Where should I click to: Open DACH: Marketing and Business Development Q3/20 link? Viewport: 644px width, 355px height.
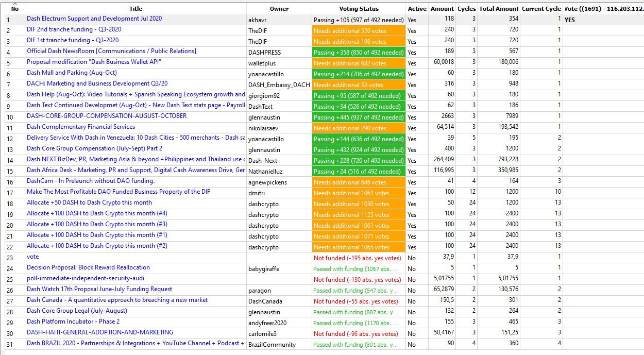coord(97,83)
